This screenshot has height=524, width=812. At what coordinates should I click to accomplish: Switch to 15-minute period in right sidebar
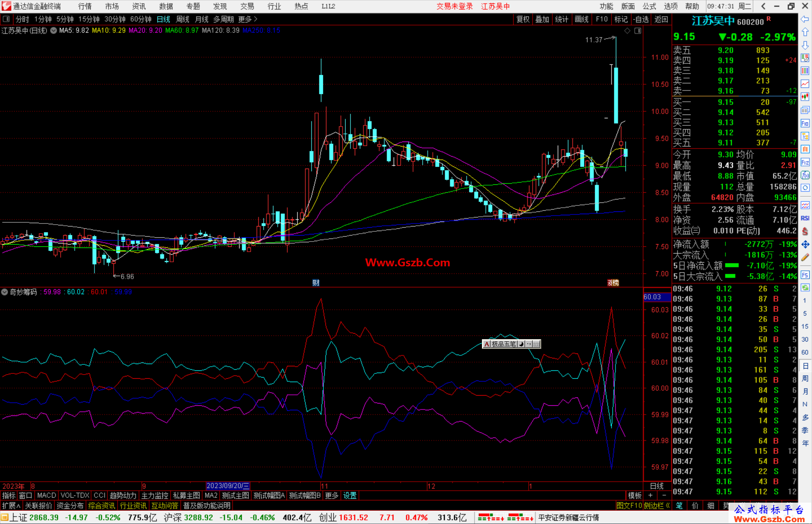point(804,326)
